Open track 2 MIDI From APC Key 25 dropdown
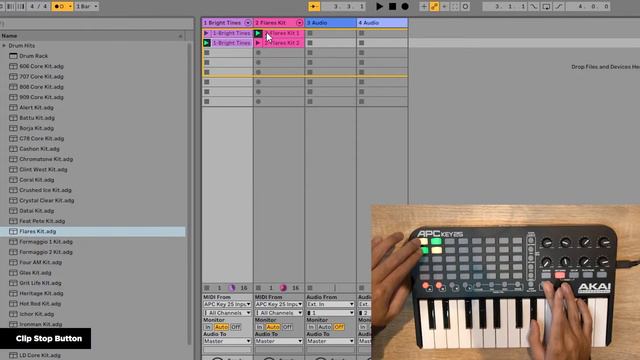 [279, 304]
